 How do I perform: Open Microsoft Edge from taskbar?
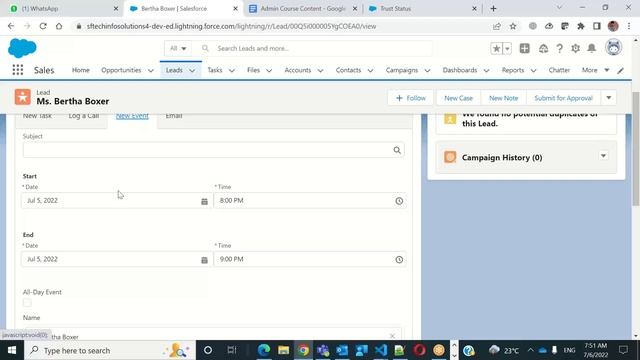pos(264,350)
